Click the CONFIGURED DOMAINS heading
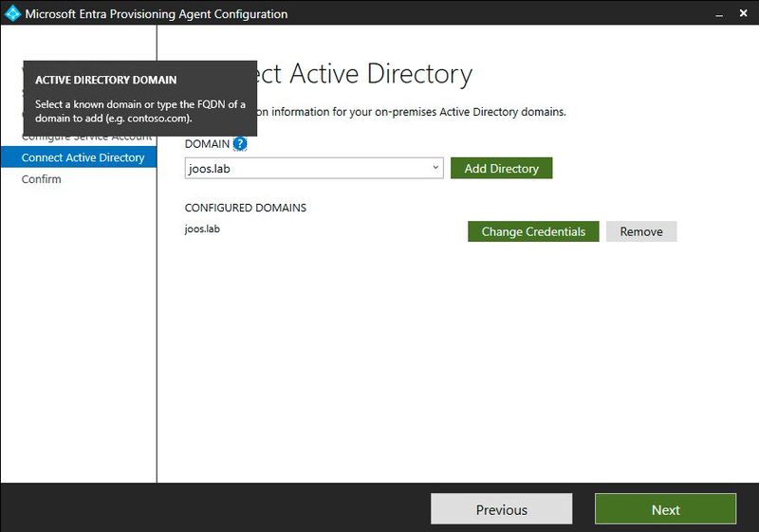 click(x=246, y=208)
